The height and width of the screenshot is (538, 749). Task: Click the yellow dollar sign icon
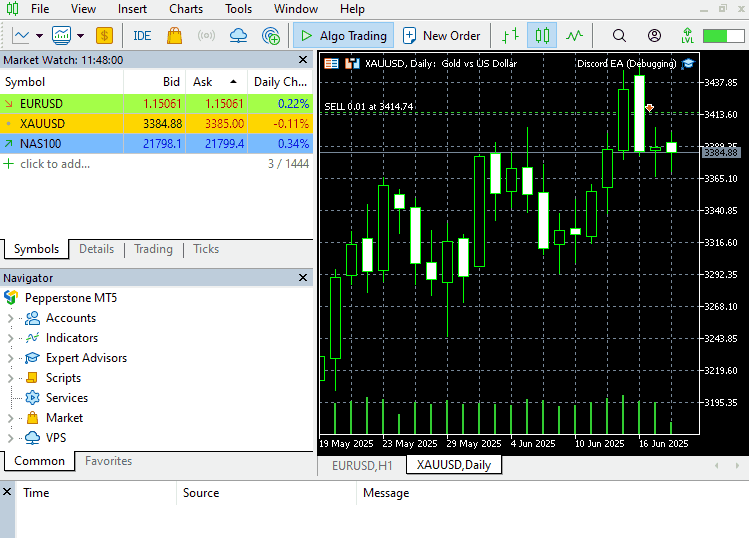tap(104, 35)
